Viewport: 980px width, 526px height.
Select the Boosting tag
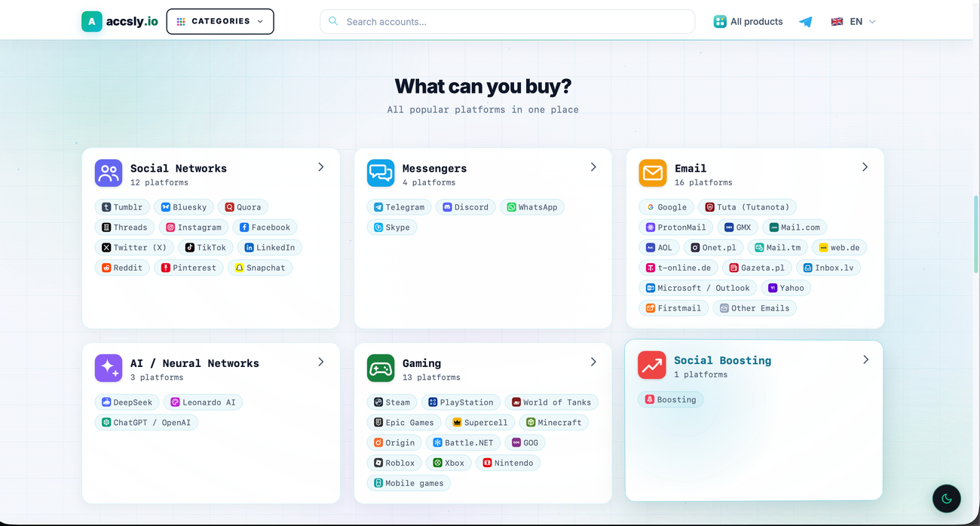click(x=671, y=400)
